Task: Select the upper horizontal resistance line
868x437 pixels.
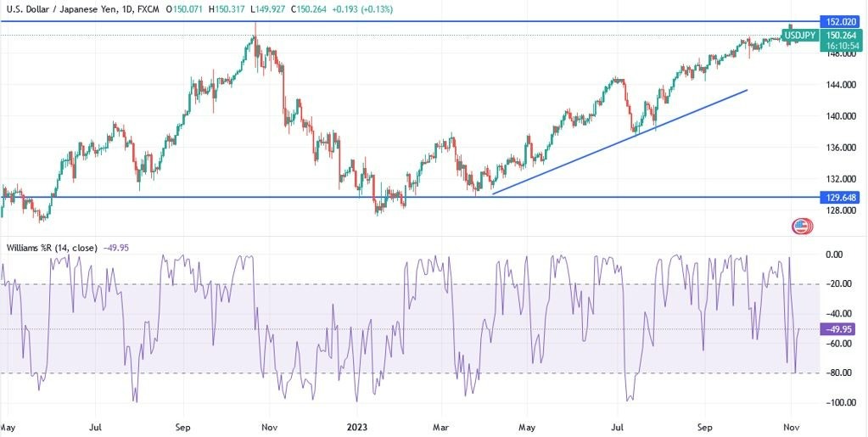Action: coord(410,21)
